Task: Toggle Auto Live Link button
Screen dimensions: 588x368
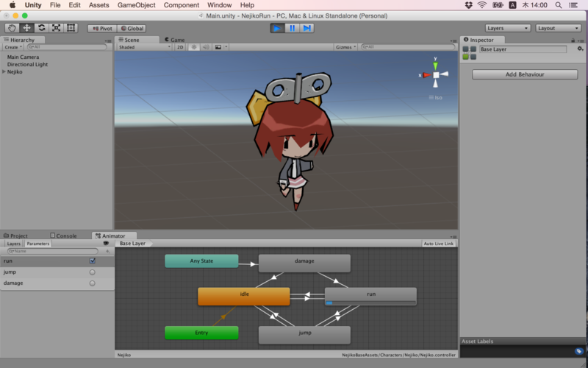Action: pos(438,244)
